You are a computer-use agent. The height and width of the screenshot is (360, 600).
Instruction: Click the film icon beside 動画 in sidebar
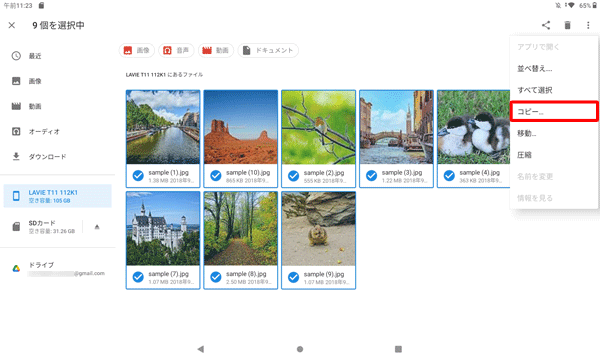click(x=16, y=106)
